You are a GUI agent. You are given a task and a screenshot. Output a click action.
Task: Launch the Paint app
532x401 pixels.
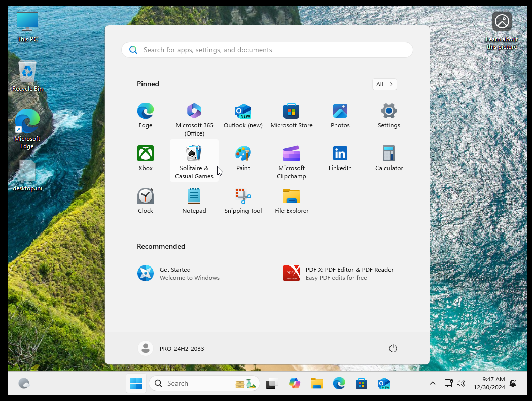coord(243,158)
